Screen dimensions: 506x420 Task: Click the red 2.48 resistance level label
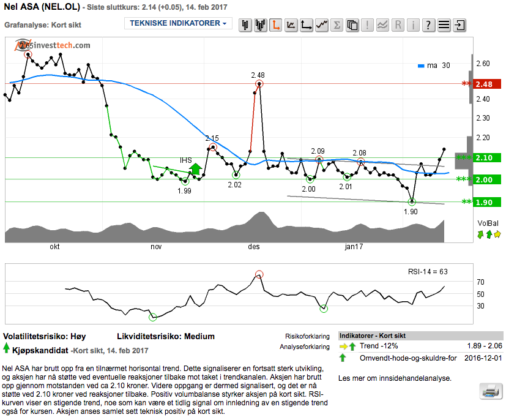[x=486, y=84]
